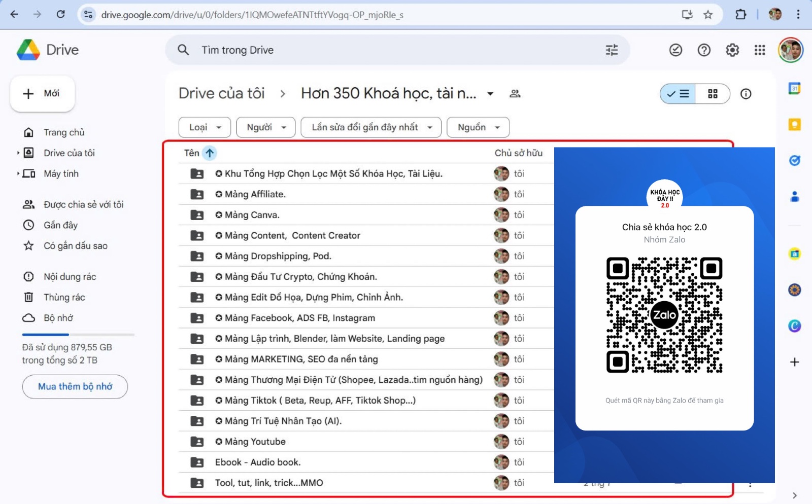Open Nội dung rác in sidebar
This screenshot has width=812, height=504.
(70, 277)
